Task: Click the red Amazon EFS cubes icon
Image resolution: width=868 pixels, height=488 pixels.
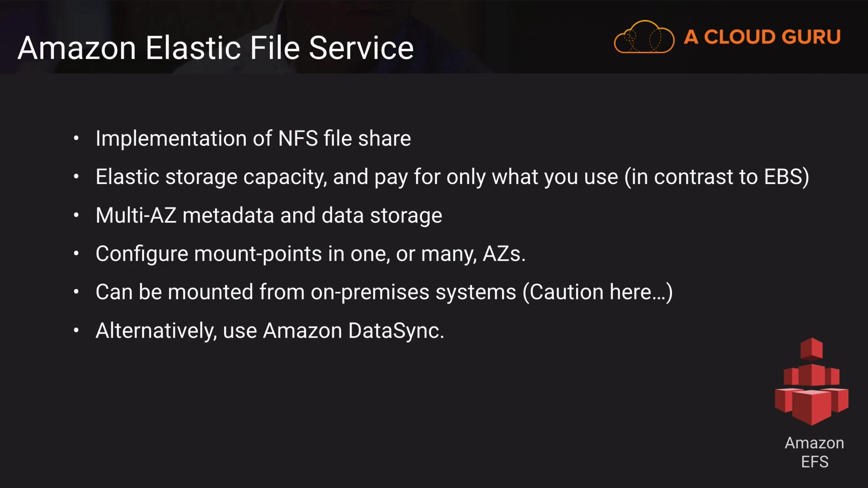Action: 811,382
